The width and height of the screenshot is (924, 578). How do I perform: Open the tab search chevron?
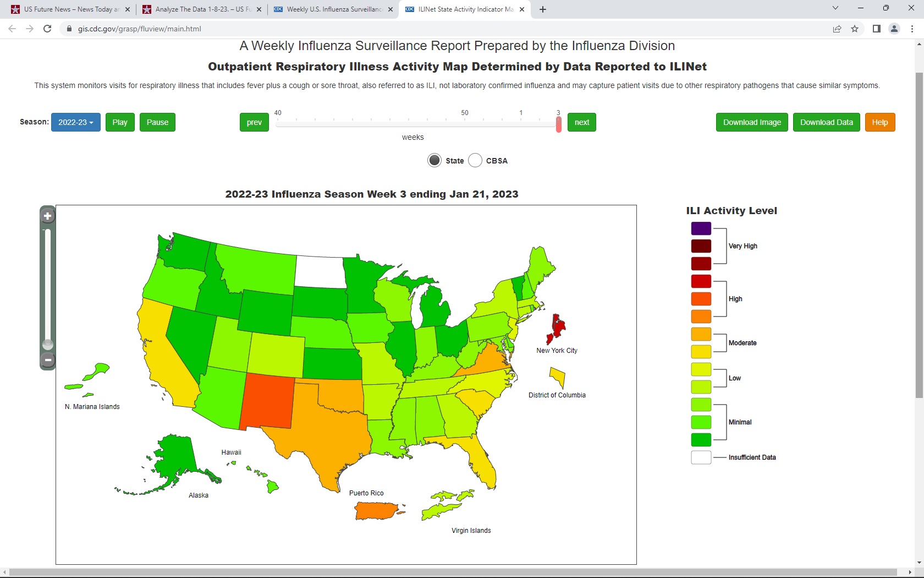tap(835, 8)
